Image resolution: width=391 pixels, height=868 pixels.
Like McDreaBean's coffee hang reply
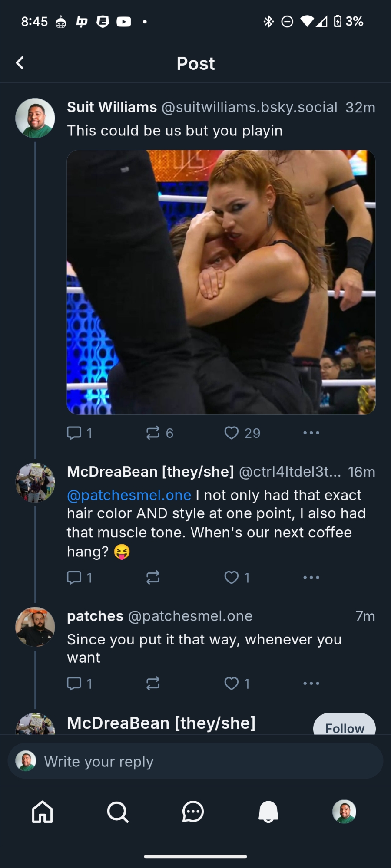click(x=232, y=577)
